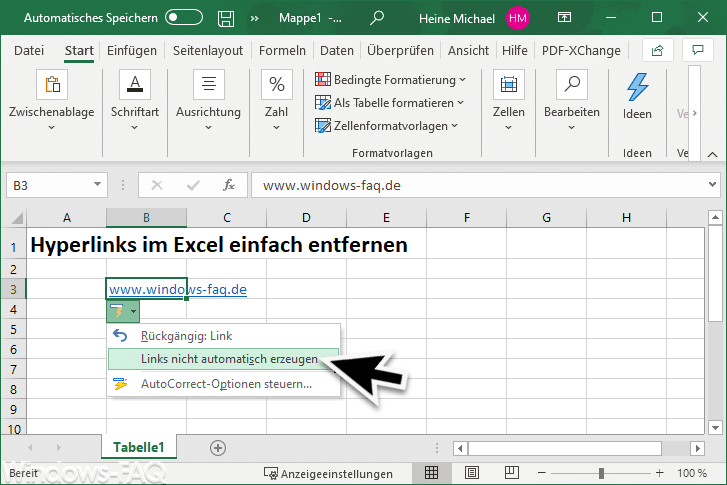Click the formula bar text field
Screen dimensions: 727x485
coord(478,185)
